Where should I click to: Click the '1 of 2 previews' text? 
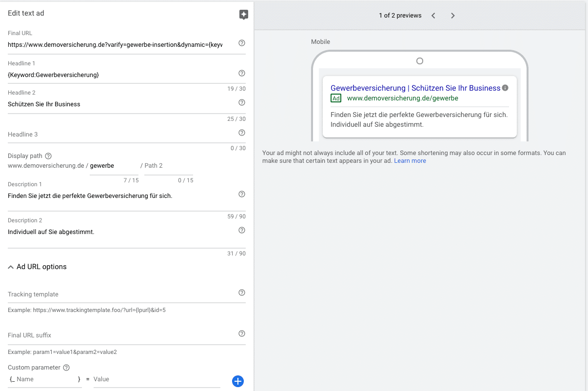coord(400,16)
